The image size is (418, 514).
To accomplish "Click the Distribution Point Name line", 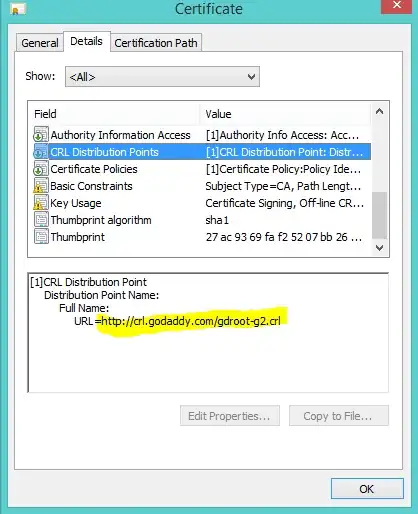I will click(x=101, y=295).
